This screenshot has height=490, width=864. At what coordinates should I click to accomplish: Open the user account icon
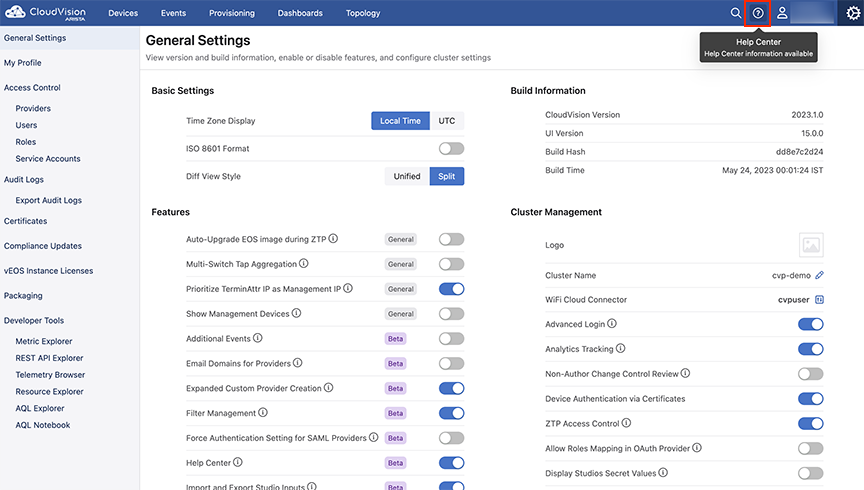pyautogui.click(x=782, y=13)
